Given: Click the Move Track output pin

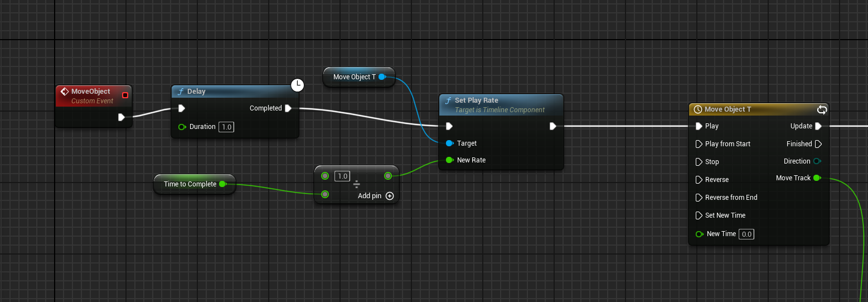Looking at the screenshot, I should tap(817, 178).
